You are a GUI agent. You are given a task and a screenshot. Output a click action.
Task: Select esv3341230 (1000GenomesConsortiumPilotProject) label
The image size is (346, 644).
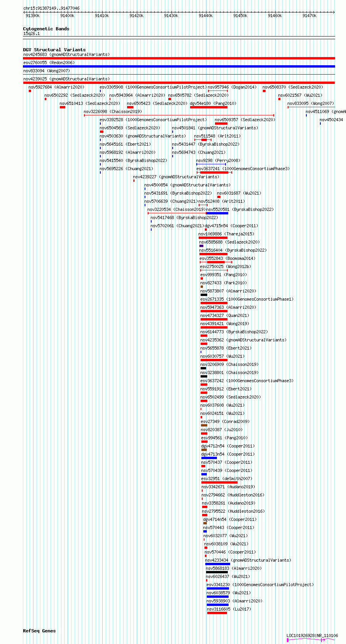coord(260,585)
